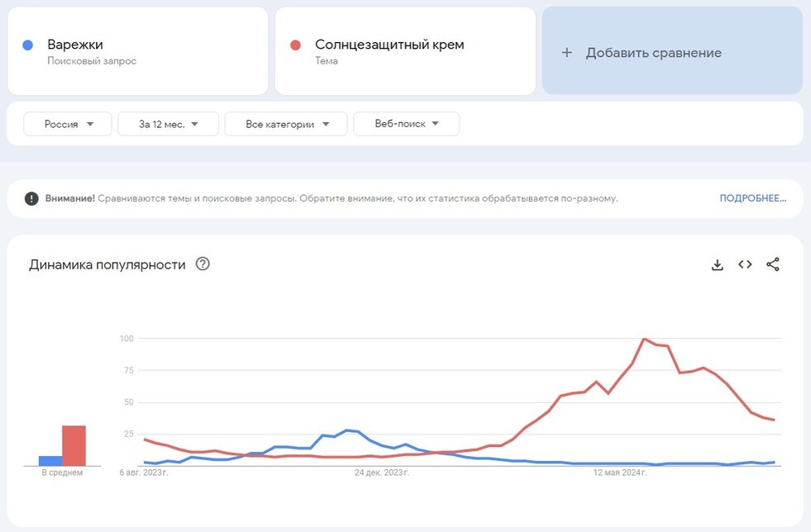Click the warning exclamation icon

point(31,198)
